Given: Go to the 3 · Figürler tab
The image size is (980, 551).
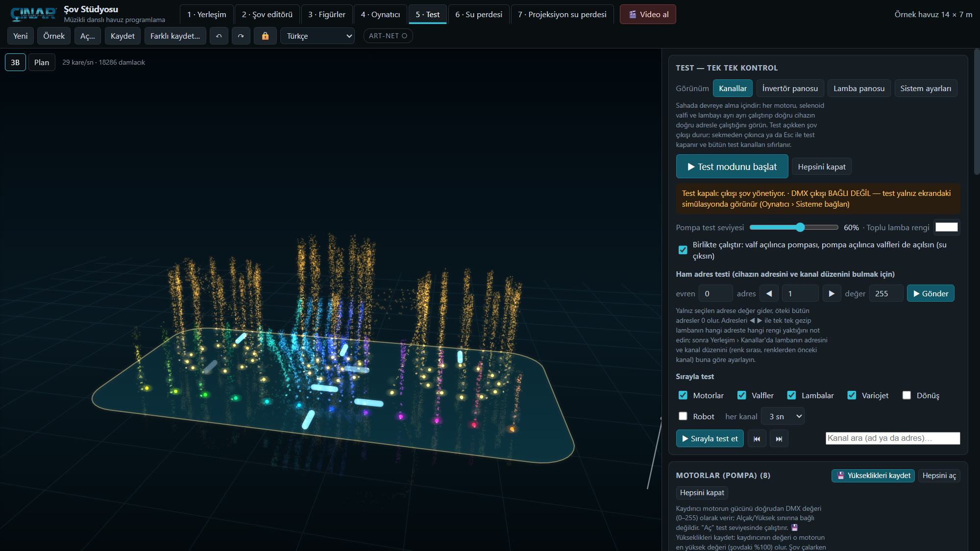Looking at the screenshot, I should coord(327,14).
